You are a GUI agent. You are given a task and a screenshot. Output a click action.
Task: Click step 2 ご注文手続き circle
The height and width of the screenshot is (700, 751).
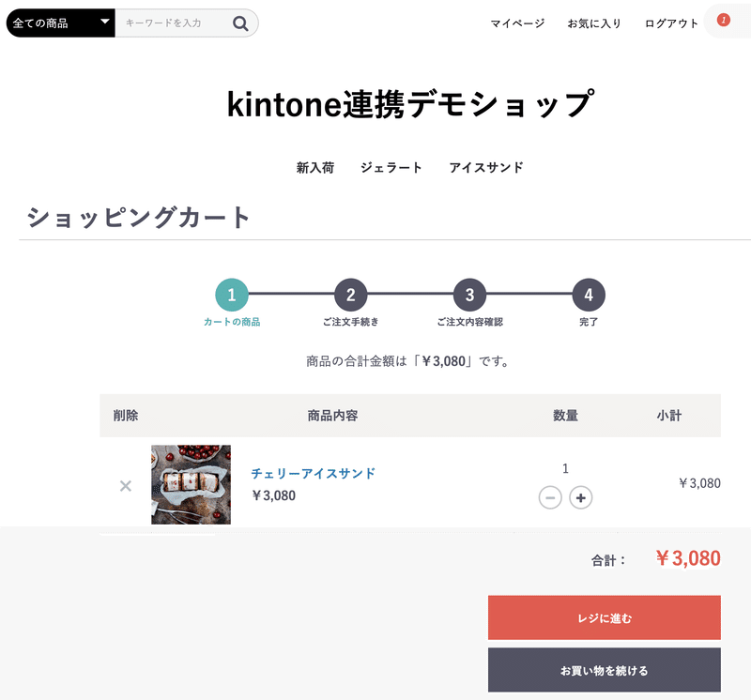[350, 295]
